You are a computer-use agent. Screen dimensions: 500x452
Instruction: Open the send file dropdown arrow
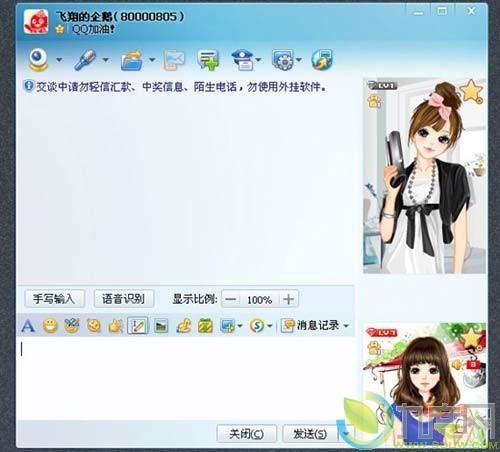(152, 60)
